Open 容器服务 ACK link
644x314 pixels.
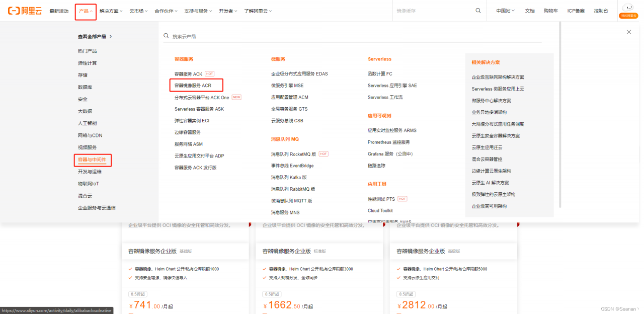click(x=188, y=74)
